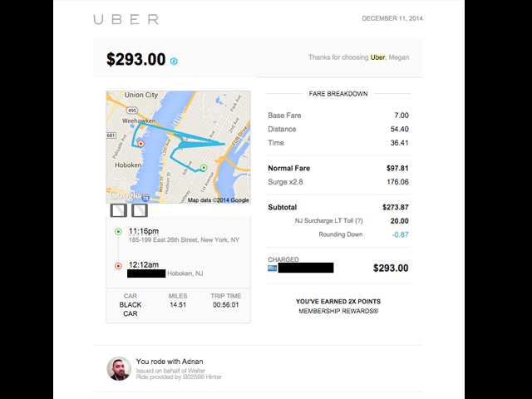Click the highlighted Uber word in the thanks message
Screen dimensions: 532x399
(x=378, y=57)
